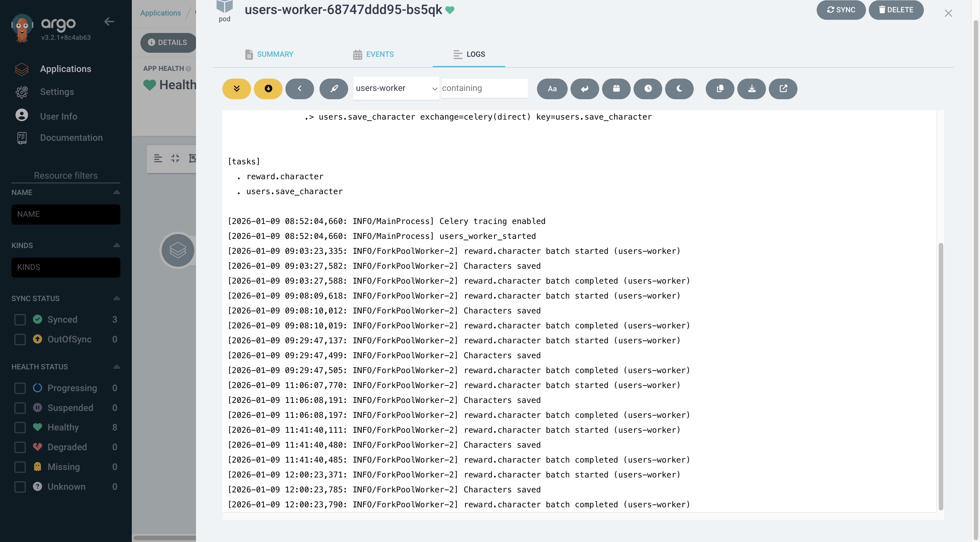Toggle follow logs double-chevron button
980x542 pixels.
[236, 89]
